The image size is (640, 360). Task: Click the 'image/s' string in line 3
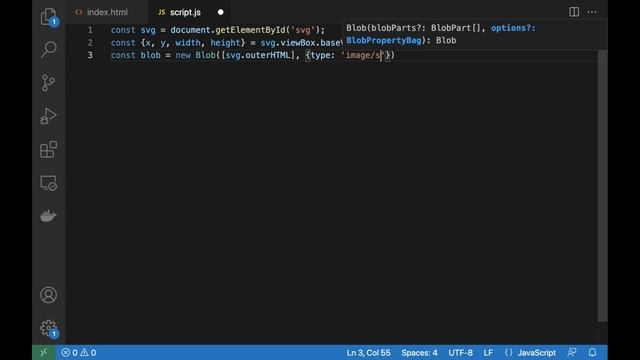[x=362, y=55]
